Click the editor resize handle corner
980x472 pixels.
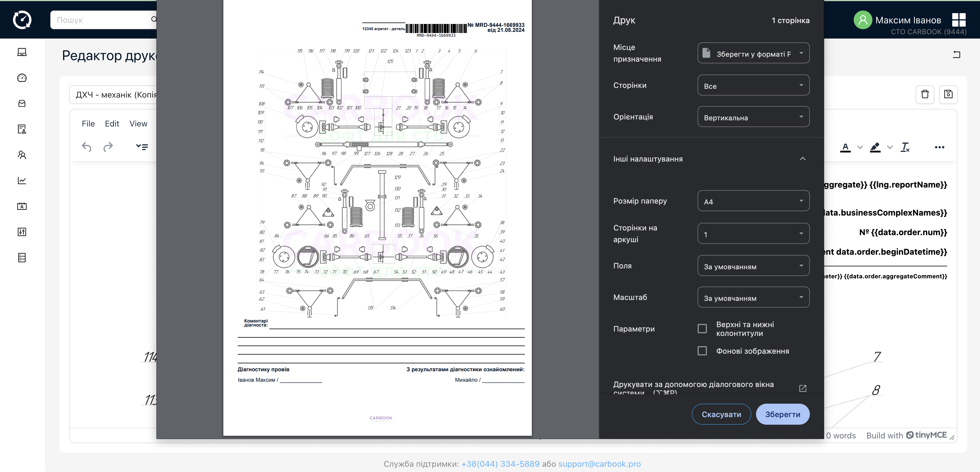click(x=952, y=438)
